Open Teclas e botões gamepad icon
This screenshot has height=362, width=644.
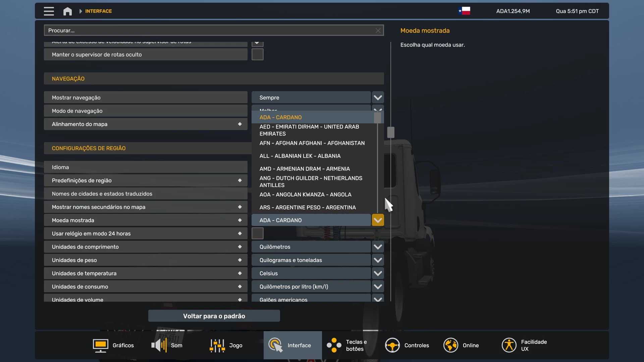334,345
